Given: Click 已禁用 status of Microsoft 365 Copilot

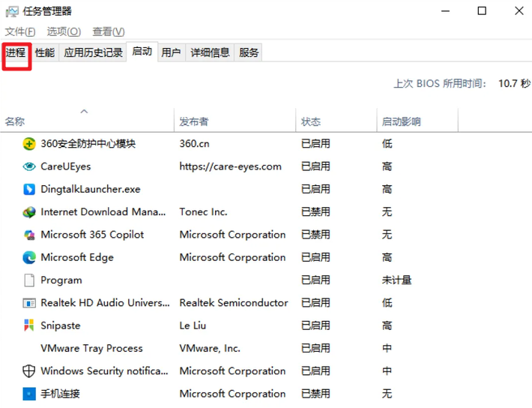Looking at the screenshot, I should (315, 235).
